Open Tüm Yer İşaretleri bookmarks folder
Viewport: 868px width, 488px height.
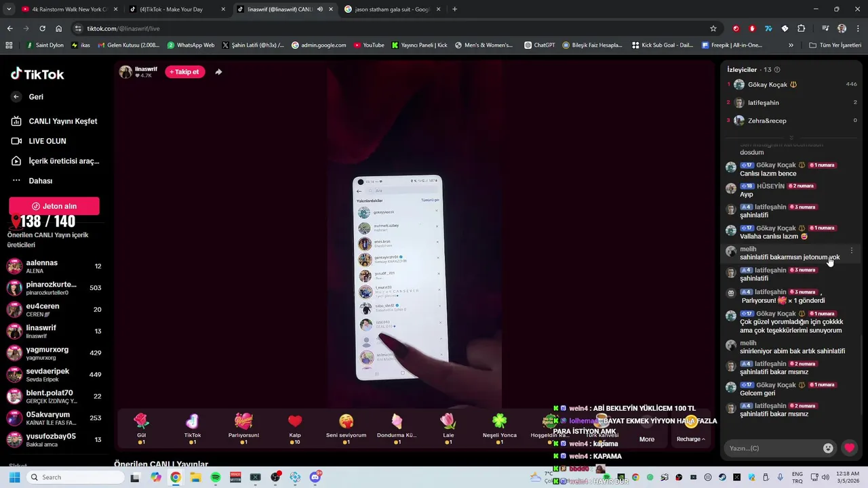coord(835,45)
